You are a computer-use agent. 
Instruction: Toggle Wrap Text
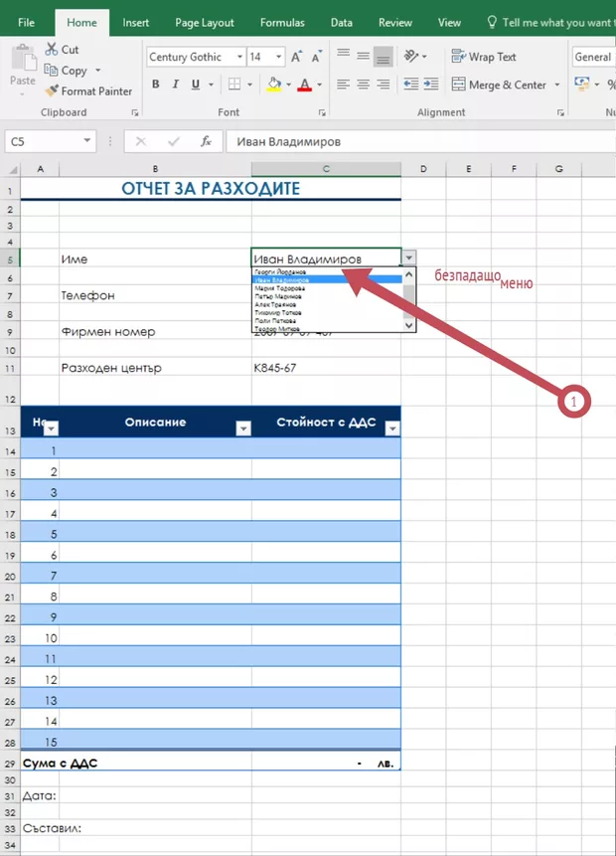pyautogui.click(x=484, y=57)
